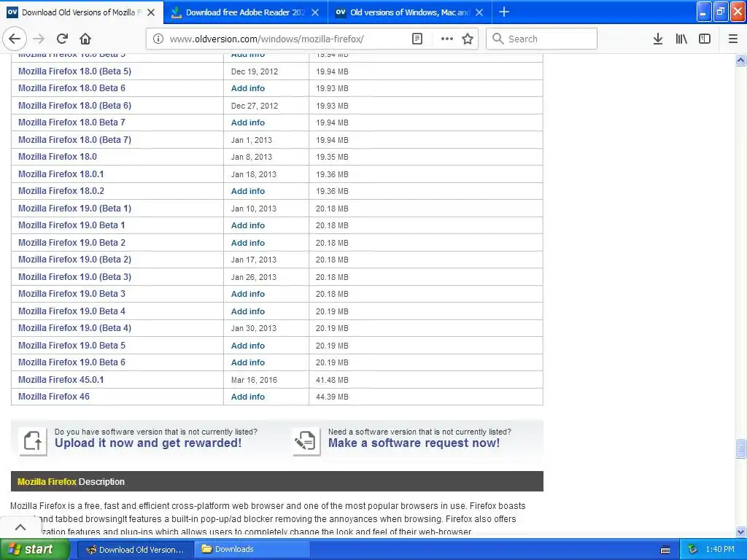Screen dimensions: 747x560
Task: Show site information icon in address bar
Action: tap(158, 39)
